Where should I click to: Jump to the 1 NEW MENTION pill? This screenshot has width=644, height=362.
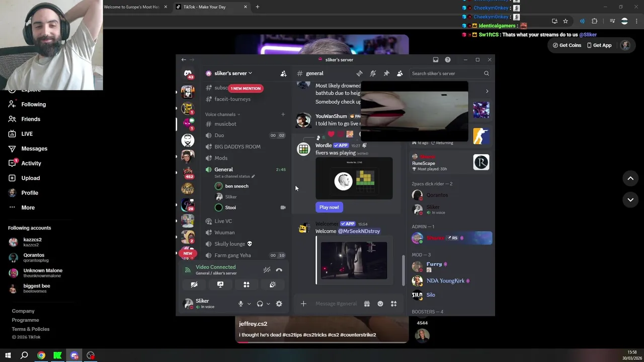click(246, 88)
